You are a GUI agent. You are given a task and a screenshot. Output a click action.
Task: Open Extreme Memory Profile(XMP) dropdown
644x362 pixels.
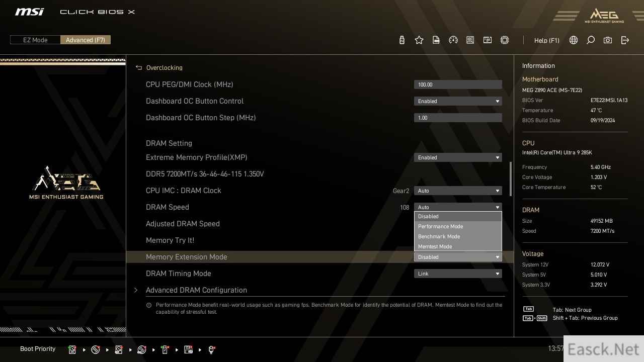tap(458, 157)
